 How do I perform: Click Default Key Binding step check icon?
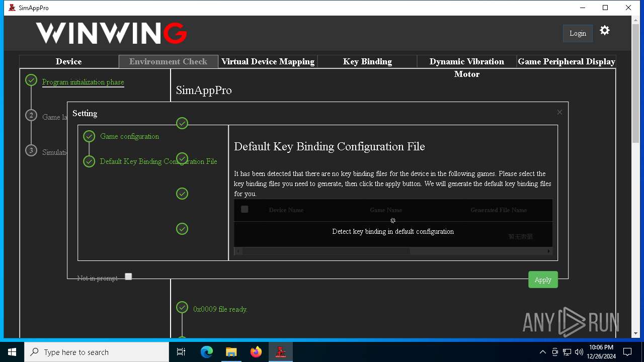(x=89, y=161)
